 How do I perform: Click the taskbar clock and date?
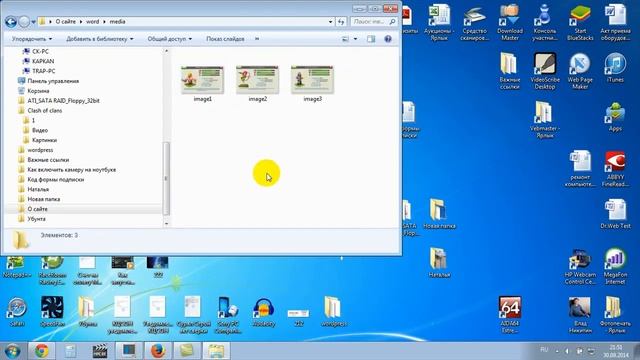pos(616,351)
